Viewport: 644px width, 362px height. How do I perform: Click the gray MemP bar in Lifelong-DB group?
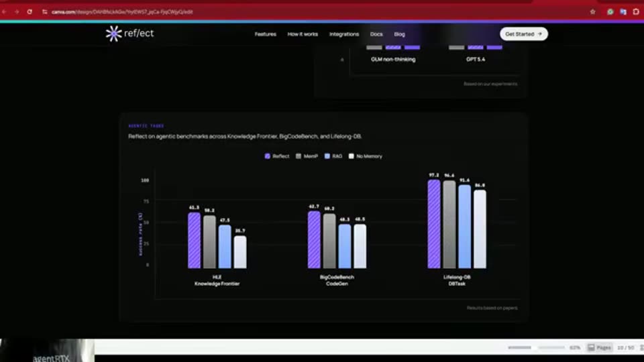[449, 225]
